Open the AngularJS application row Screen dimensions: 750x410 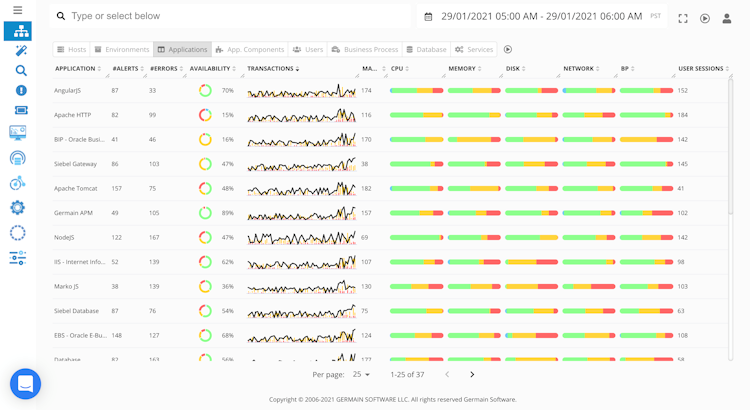(x=391, y=90)
